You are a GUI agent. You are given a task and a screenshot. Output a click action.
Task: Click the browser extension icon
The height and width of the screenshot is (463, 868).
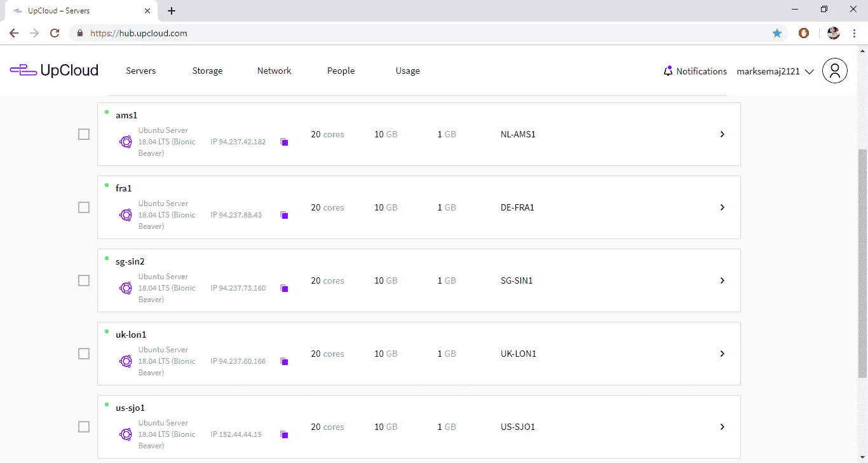[804, 33]
